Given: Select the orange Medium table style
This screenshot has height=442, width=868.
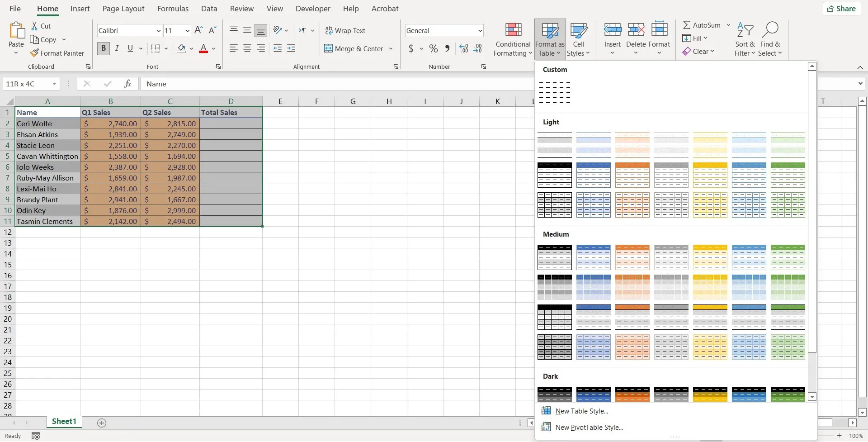Looking at the screenshot, I should coord(632,257).
